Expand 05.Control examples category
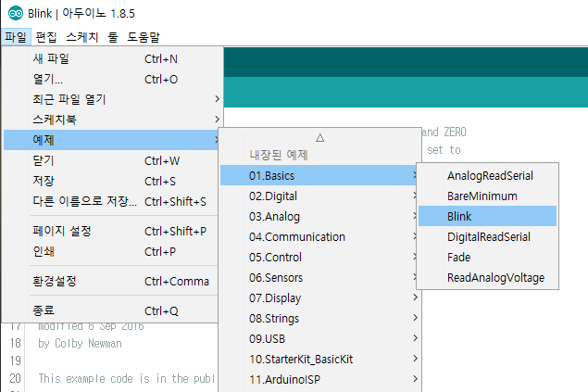 pos(319,257)
